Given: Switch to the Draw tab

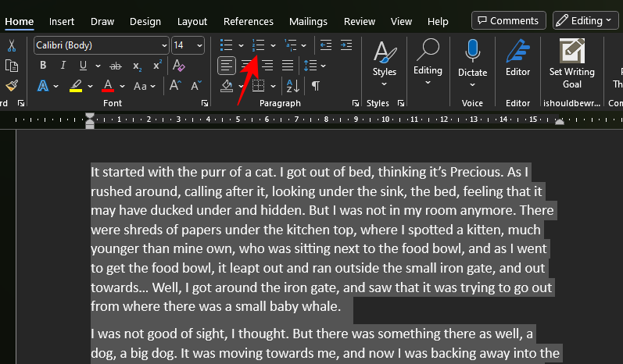Looking at the screenshot, I should pos(102,21).
